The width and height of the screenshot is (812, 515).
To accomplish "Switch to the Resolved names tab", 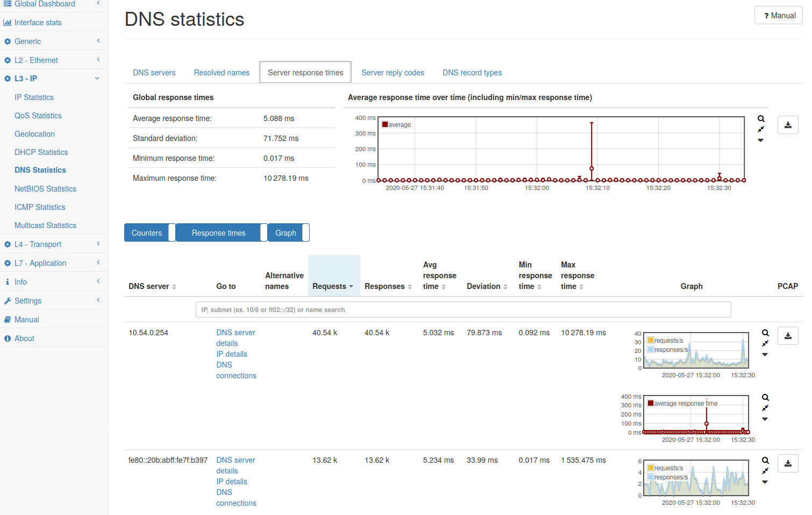I will (x=222, y=73).
